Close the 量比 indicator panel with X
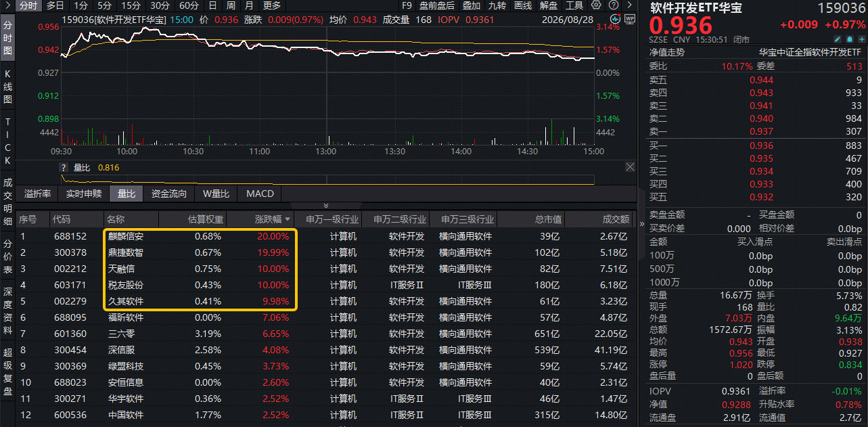Viewport: 868px width, 427px height. [x=630, y=167]
